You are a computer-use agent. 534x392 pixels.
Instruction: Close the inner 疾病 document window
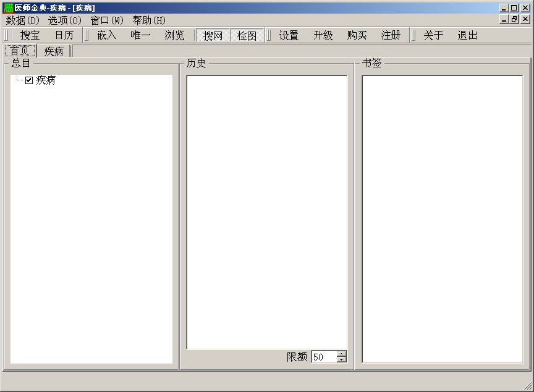pos(525,19)
